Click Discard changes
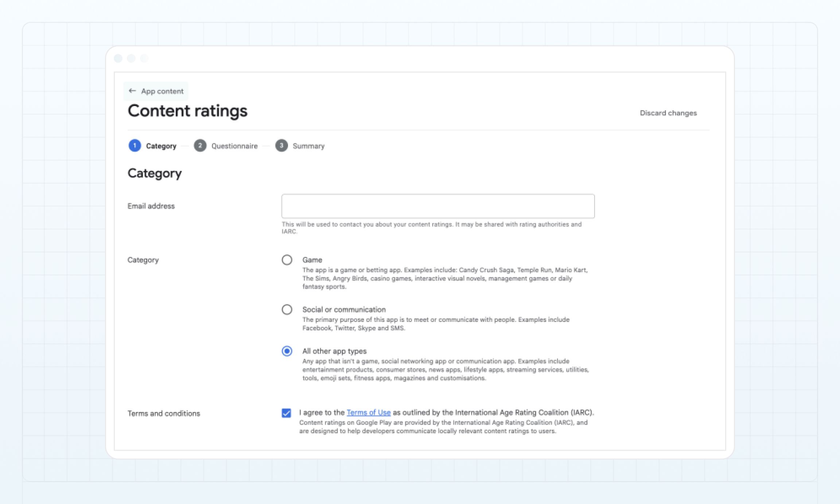This screenshot has width=840, height=504. tap(668, 113)
